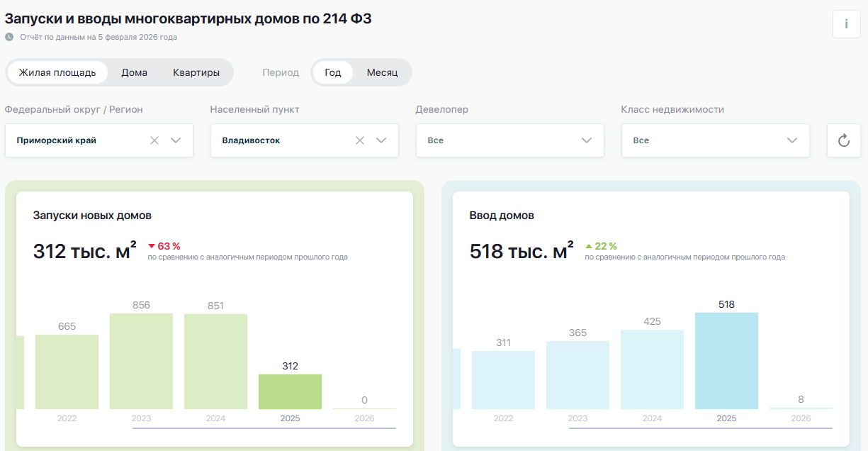Expand the region dropdown chevron
The width and height of the screenshot is (868, 451).
[176, 140]
